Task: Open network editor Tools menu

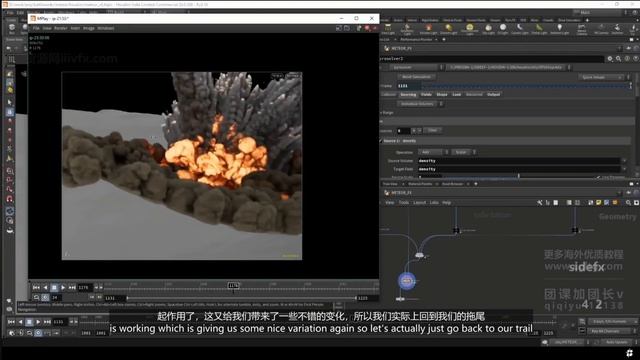Action: (x=403, y=202)
